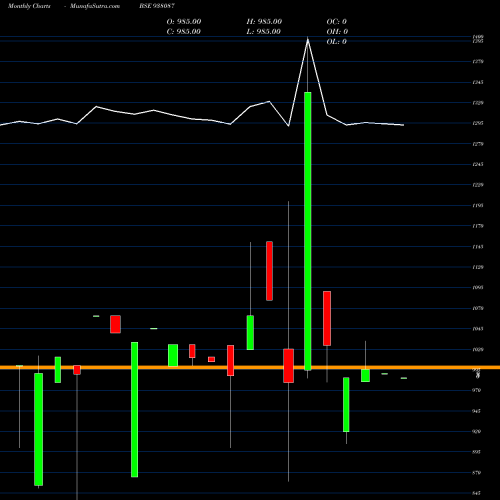The image size is (500, 500).
Task: Select the low value 'L: 985.00'
Action: pos(264,31)
